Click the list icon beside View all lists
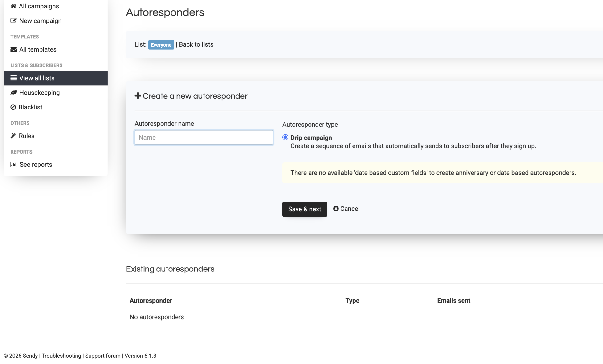 point(13,78)
